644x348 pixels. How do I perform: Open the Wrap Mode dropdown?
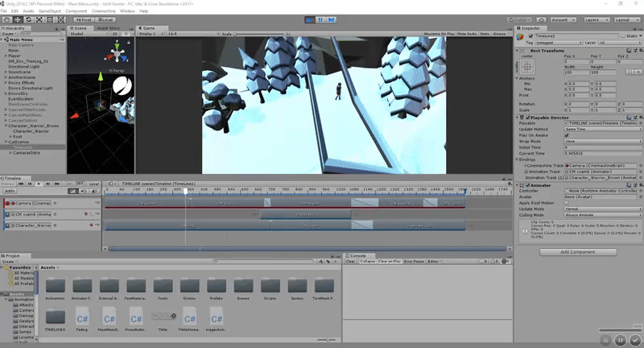coord(602,141)
